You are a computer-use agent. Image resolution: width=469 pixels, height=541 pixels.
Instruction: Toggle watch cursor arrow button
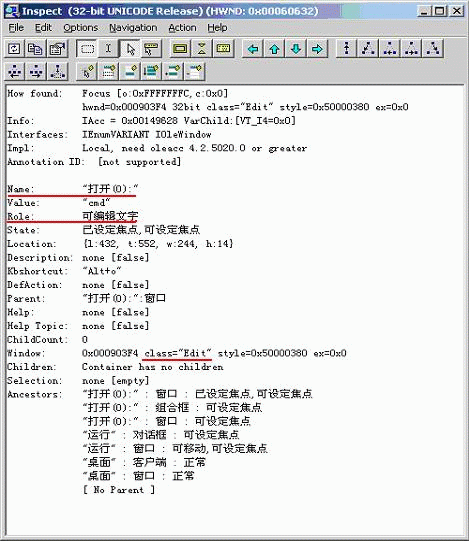coord(130,49)
